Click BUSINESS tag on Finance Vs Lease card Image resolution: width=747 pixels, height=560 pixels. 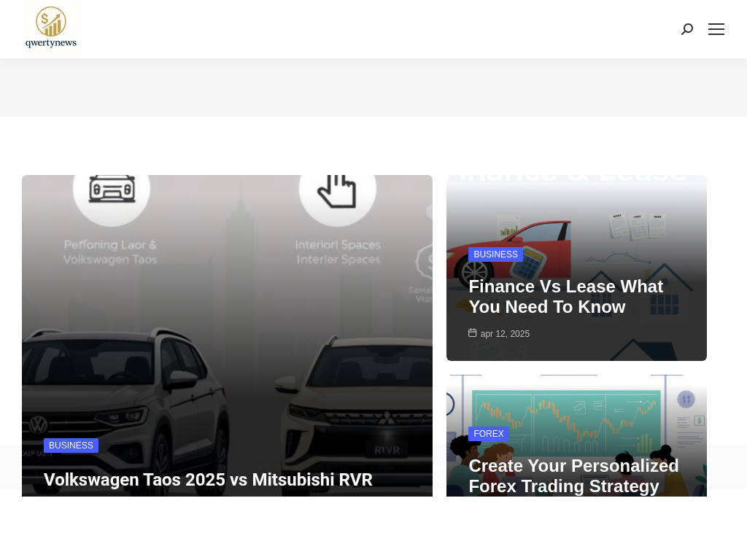click(495, 254)
